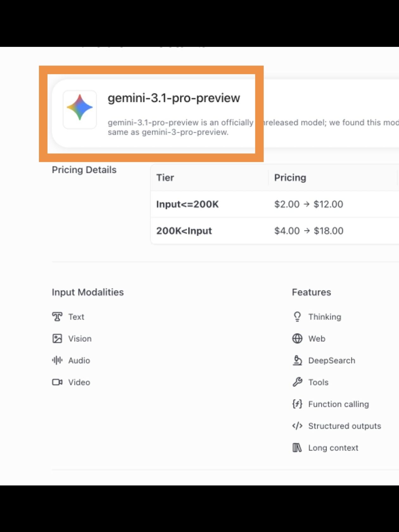
Task: Click the model description text
Action: [x=180, y=127]
